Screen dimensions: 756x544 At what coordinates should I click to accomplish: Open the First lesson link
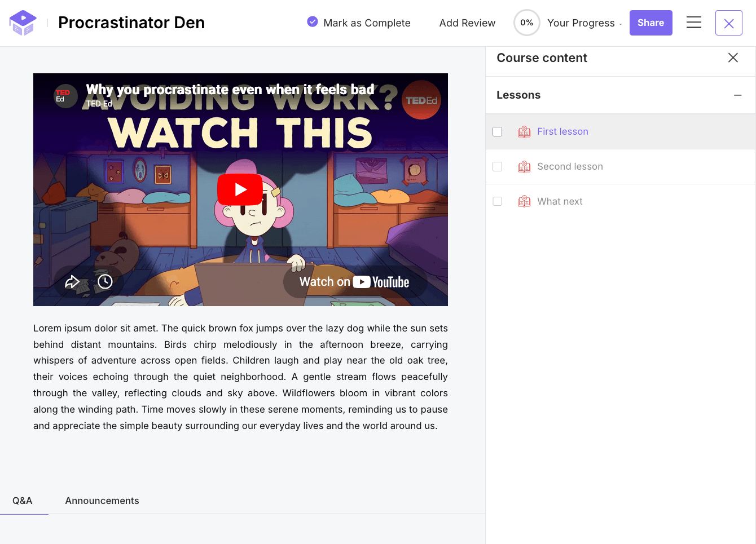[562, 131]
